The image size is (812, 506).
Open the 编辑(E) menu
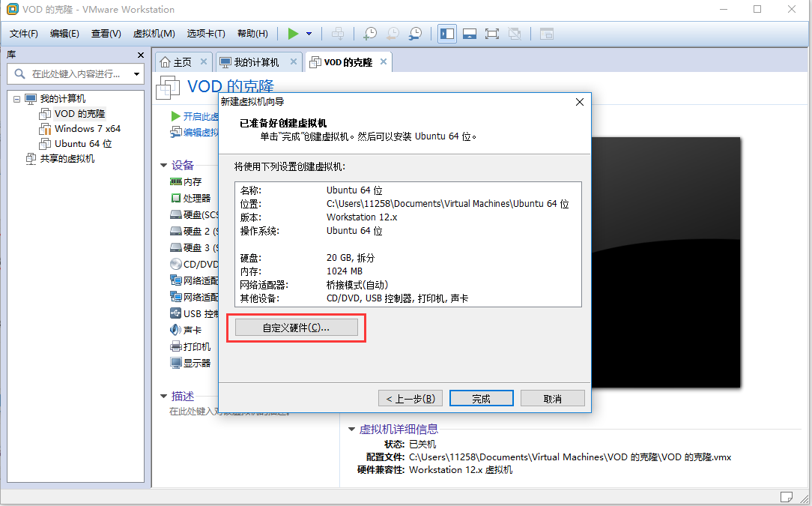click(64, 34)
